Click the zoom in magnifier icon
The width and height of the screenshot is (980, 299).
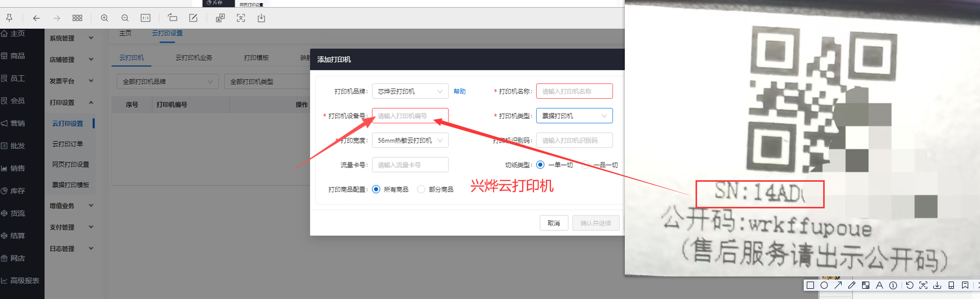[x=105, y=18]
